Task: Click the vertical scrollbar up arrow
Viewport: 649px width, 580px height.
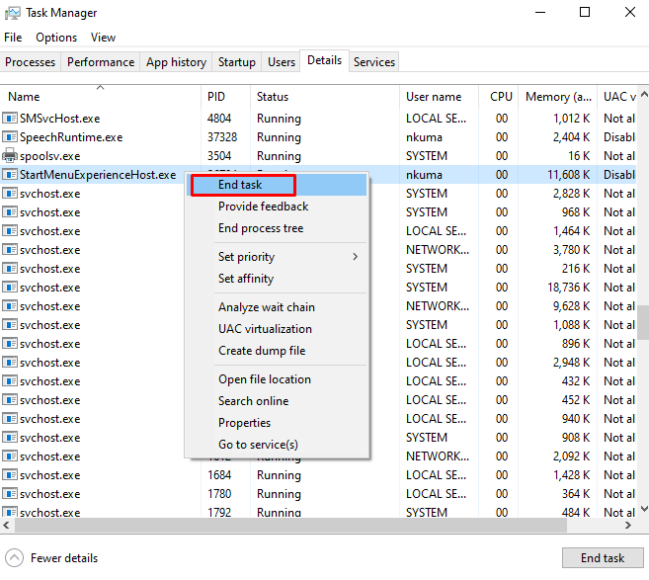Action: (x=644, y=94)
